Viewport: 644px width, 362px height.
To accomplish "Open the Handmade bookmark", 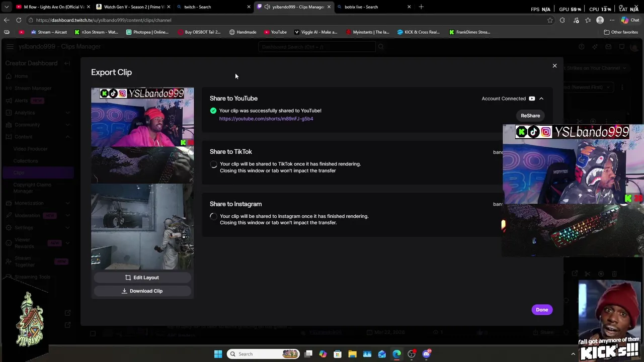I will click(x=243, y=32).
